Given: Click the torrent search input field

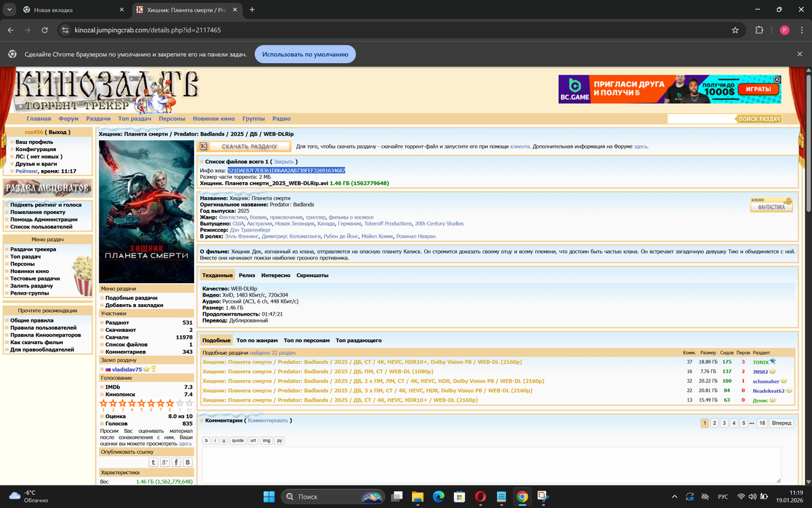Looking at the screenshot, I should click(x=701, y=119).
